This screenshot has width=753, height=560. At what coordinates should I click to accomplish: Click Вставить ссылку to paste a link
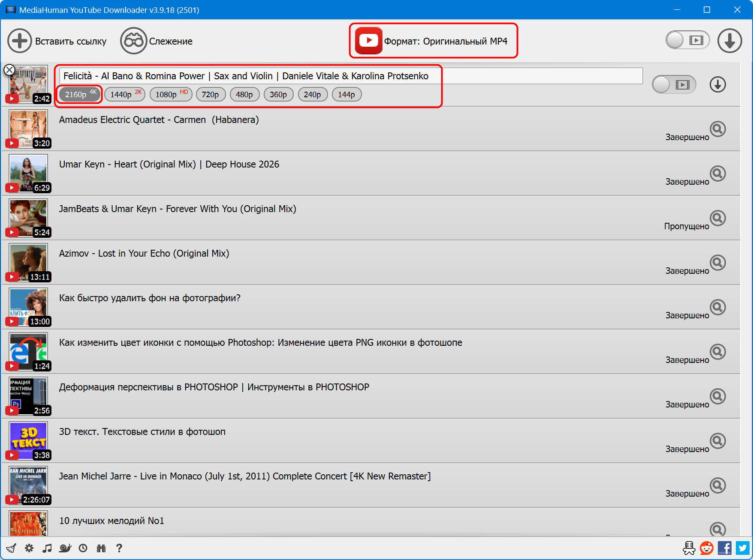[57, 41]
